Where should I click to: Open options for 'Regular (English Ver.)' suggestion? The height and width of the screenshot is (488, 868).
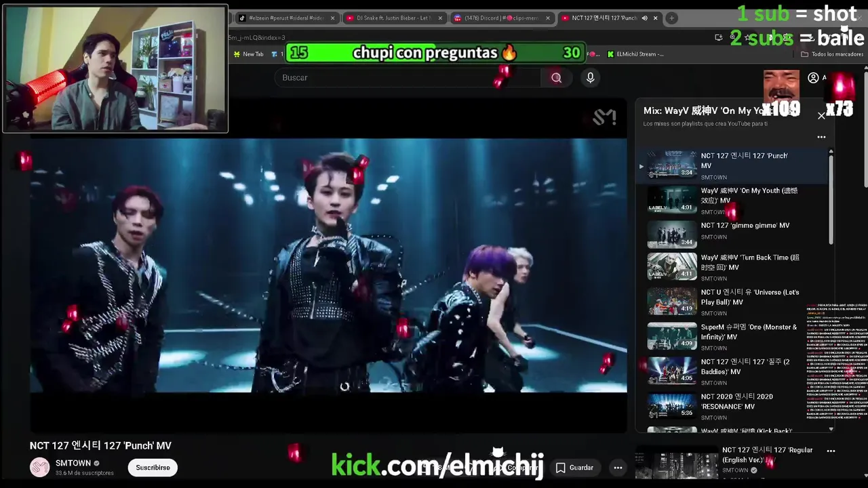(831, 451)
